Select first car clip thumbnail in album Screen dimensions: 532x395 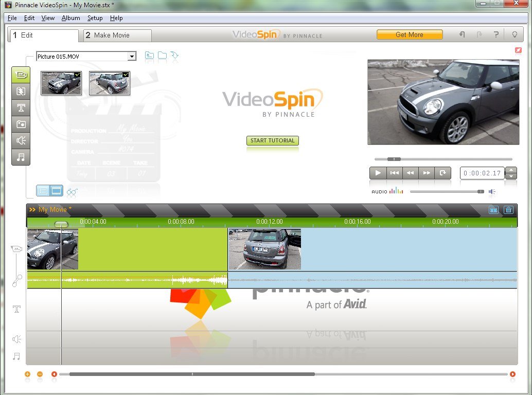click(61, 83)
